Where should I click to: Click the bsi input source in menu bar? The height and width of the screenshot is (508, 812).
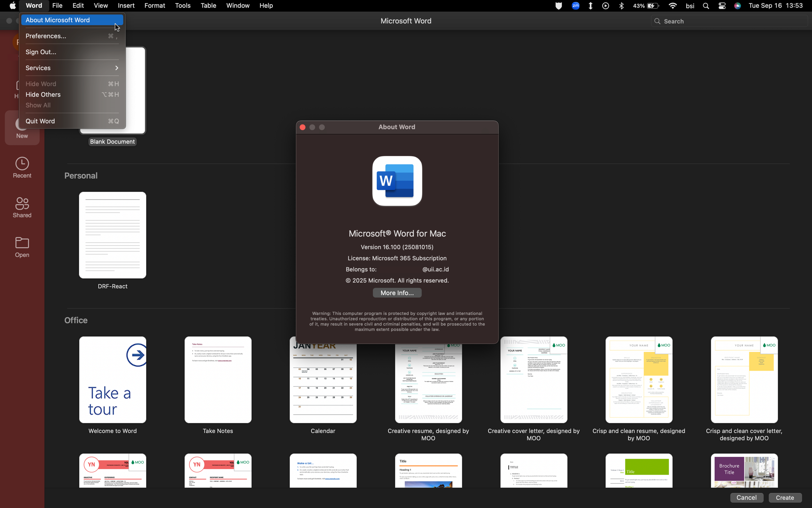coord(690,6)
